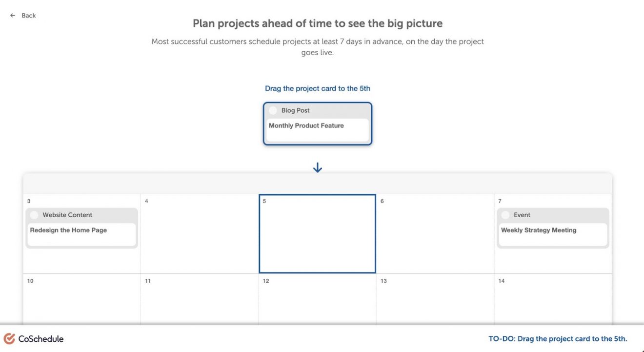Click the empty calendar cell for the 13th
Screen dimensions: 644x352
(x=435, y=298)
